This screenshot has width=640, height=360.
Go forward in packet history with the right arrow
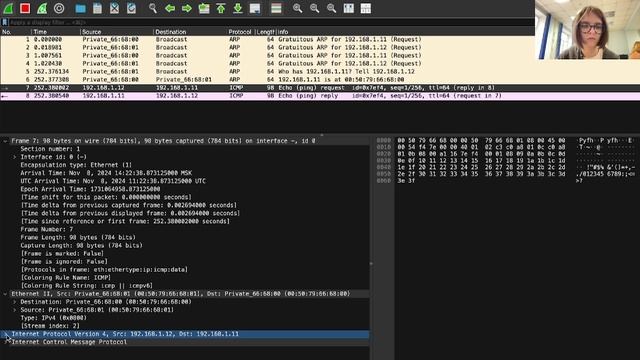click(187, 8)
